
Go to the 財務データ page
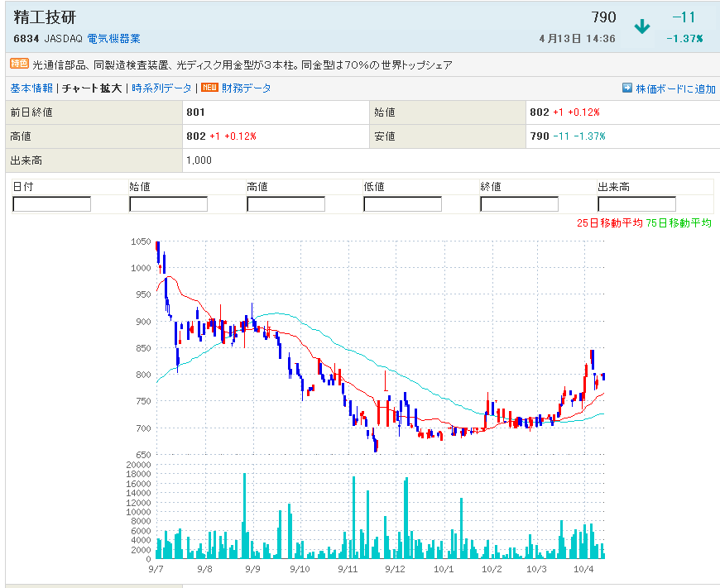(x=246, y=88)
